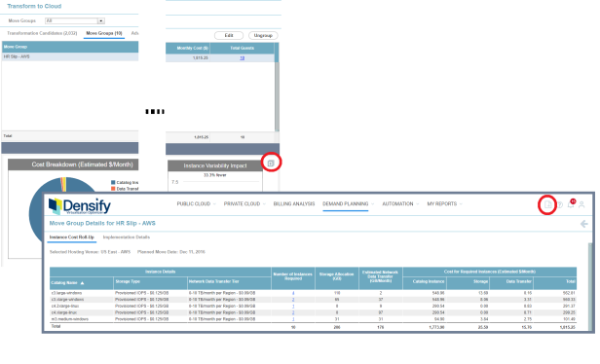Click the Move Group column header

(x=70, y=47)
